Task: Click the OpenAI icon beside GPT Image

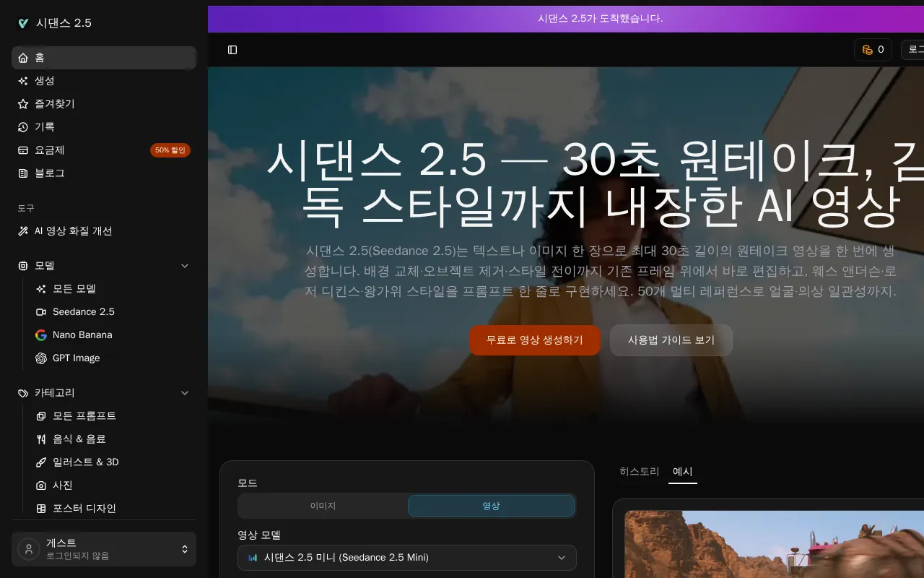Action: 41,358
